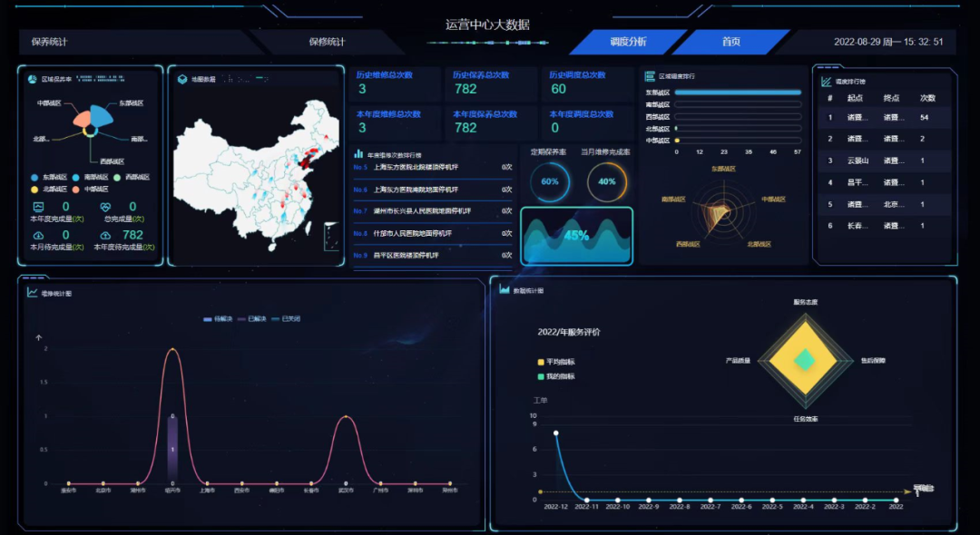The width and height of the screenshot is (980, 535).
Task: Select the heart icon beside 总完成量
Action: pyautogui.click(x=106, y=207)
